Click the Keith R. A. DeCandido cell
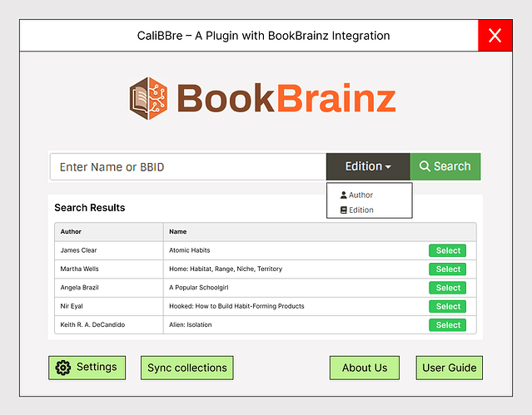 (109, 325)
